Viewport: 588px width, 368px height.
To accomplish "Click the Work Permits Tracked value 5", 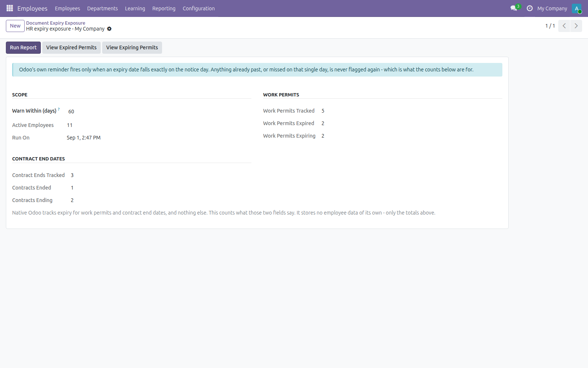I will click(323, 111).
